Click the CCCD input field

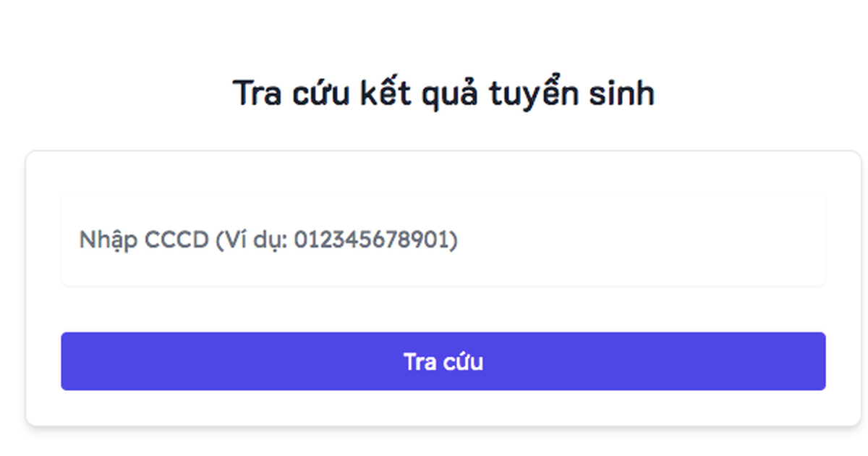[443, 240]
